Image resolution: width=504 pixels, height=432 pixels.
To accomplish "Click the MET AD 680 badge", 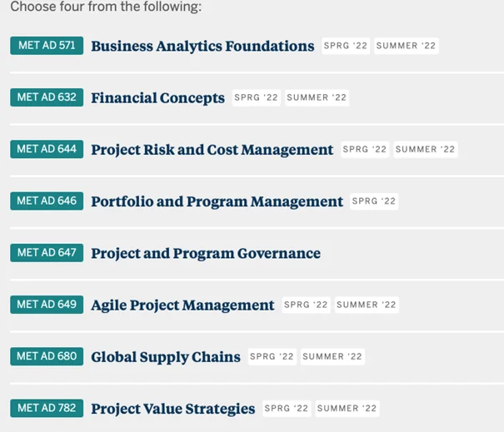I will [x=47, y=356].
